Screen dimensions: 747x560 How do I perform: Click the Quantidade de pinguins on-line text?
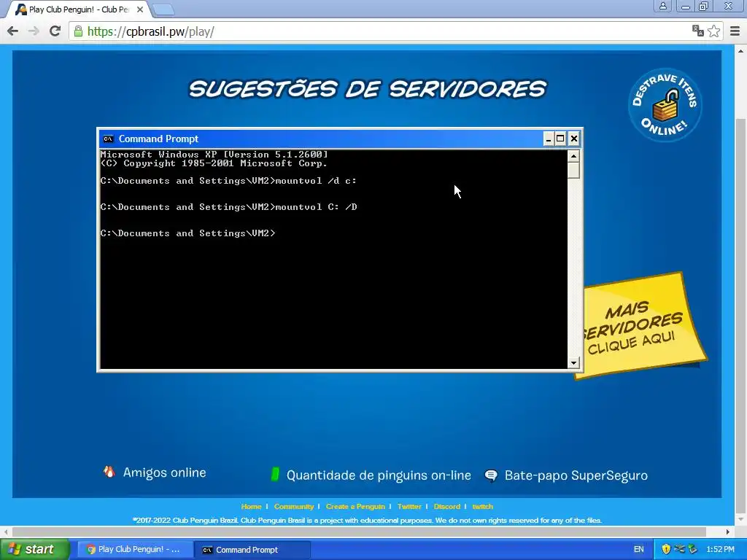[x=379, y=475]
